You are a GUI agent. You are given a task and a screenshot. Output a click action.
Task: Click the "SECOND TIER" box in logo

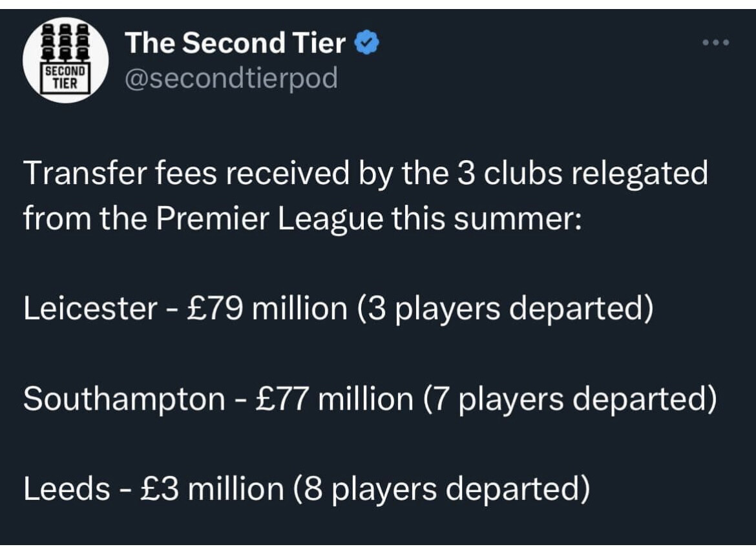(x=65, y=77)
